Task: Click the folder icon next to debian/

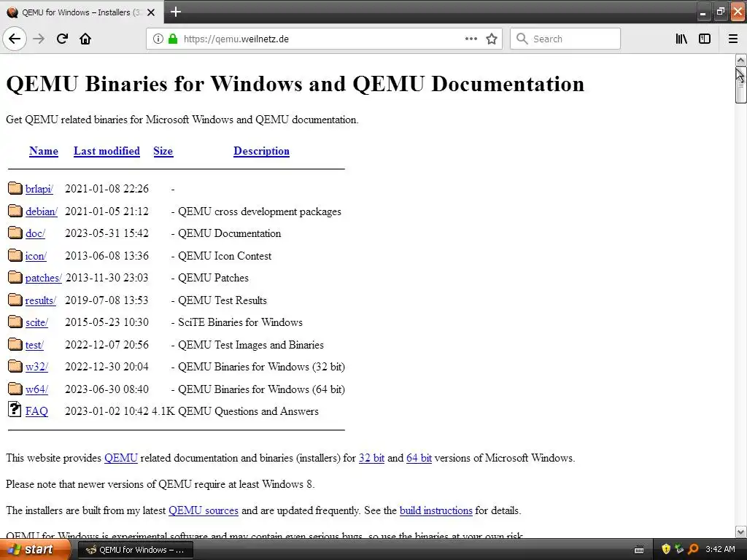Action: pos(15,211)
